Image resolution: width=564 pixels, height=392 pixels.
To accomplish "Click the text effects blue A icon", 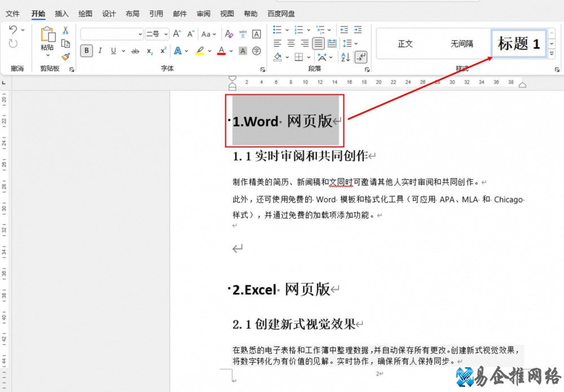I will 178,51.
